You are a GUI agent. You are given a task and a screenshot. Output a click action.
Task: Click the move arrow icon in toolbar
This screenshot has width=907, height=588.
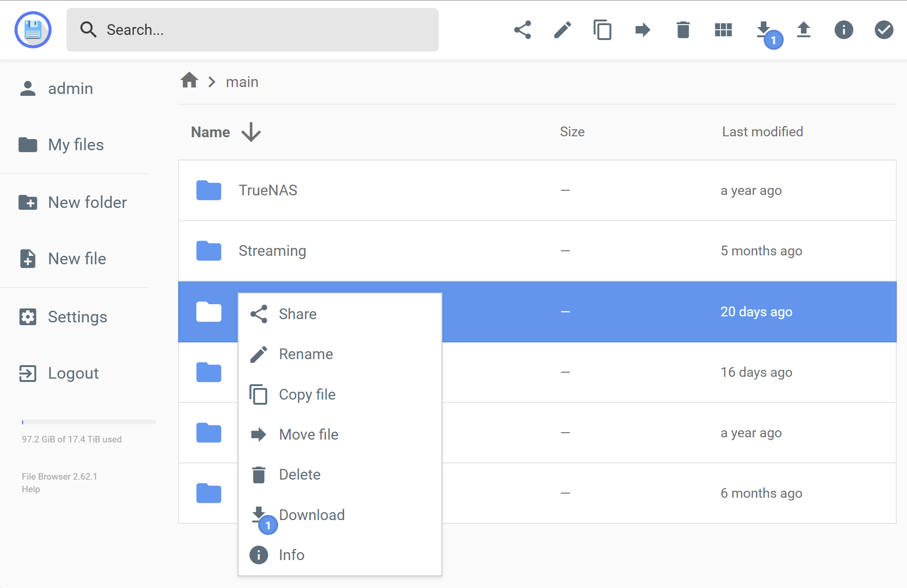click(x=642, y=30)
